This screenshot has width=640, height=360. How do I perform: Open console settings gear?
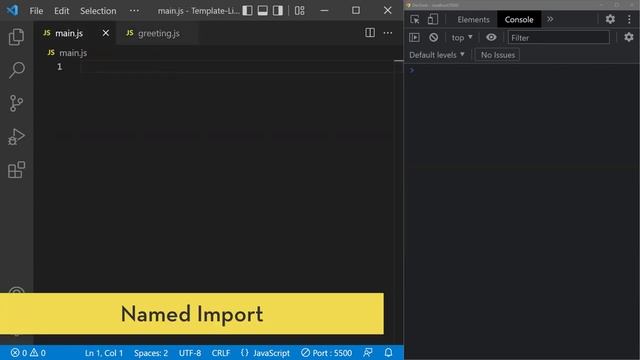pos(629,37)
